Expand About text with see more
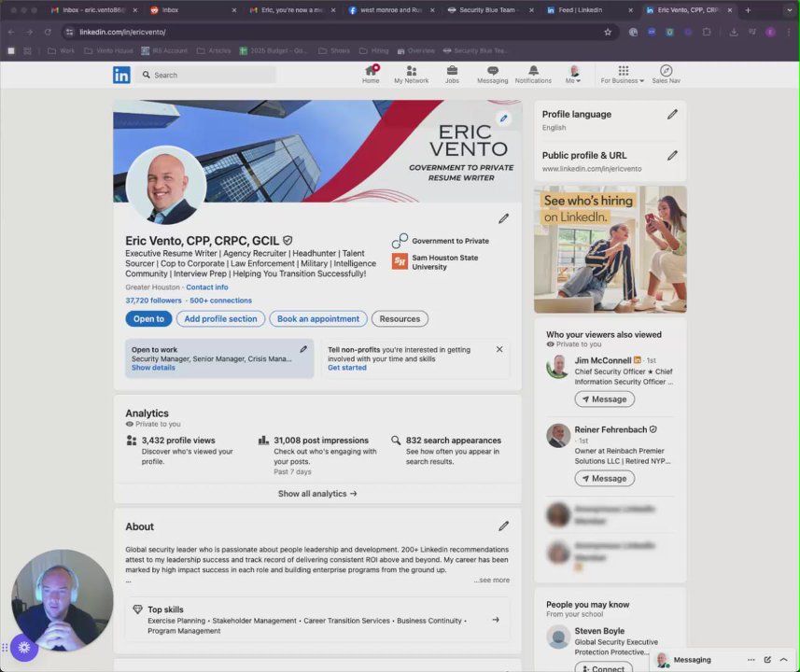Viewport: 800px width, 672px height. coord(491,581)
